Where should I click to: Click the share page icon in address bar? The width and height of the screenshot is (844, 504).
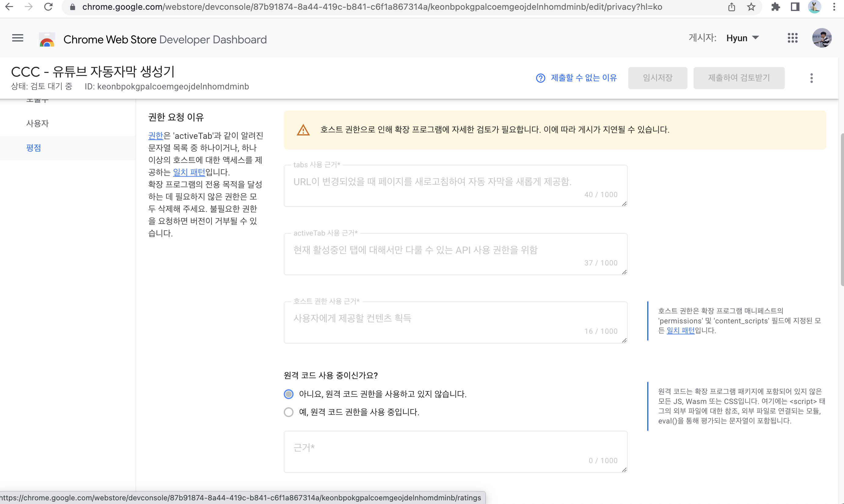coord(732,7)
